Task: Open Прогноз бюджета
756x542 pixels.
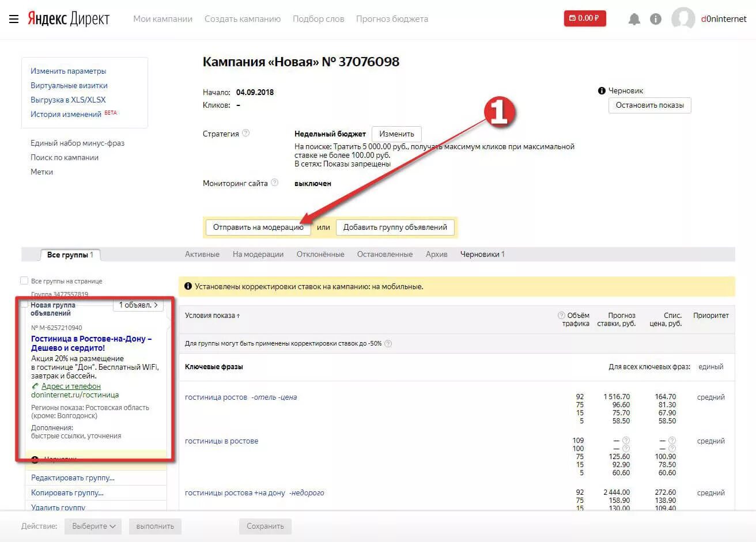Action: point(392,19)
